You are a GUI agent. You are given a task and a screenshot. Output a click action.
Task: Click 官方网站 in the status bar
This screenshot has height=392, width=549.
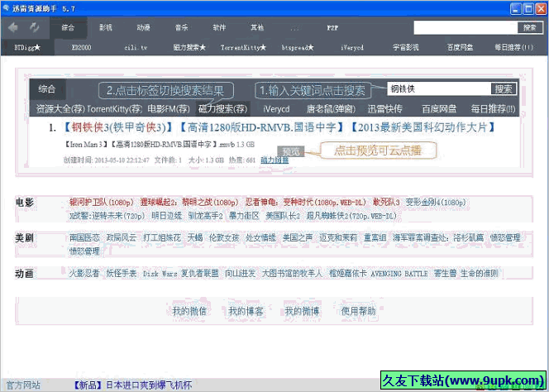[x=23, y=385]
